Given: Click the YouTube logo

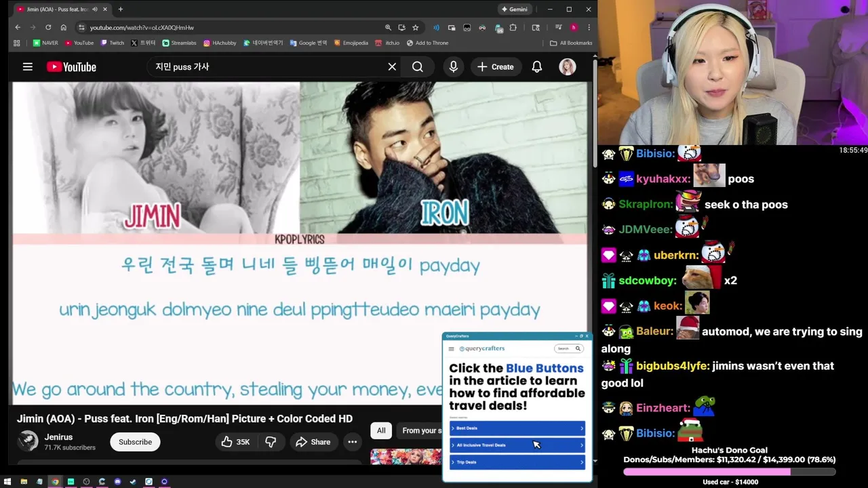Looking at the screenshot, I should (71, 66).
